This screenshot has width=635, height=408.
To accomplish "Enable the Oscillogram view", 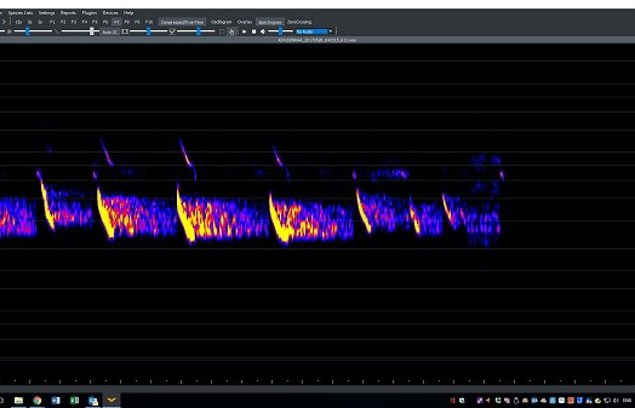I will [221, 21].
